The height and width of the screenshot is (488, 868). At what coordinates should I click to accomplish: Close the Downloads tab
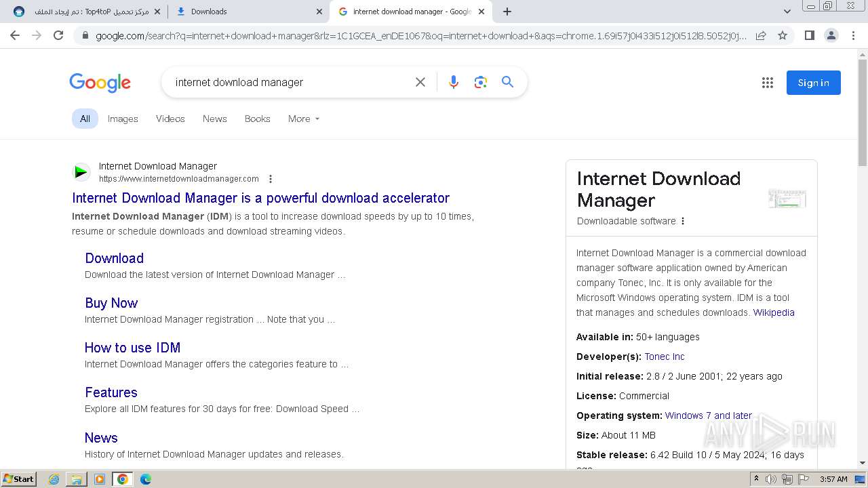pos(319,12)
